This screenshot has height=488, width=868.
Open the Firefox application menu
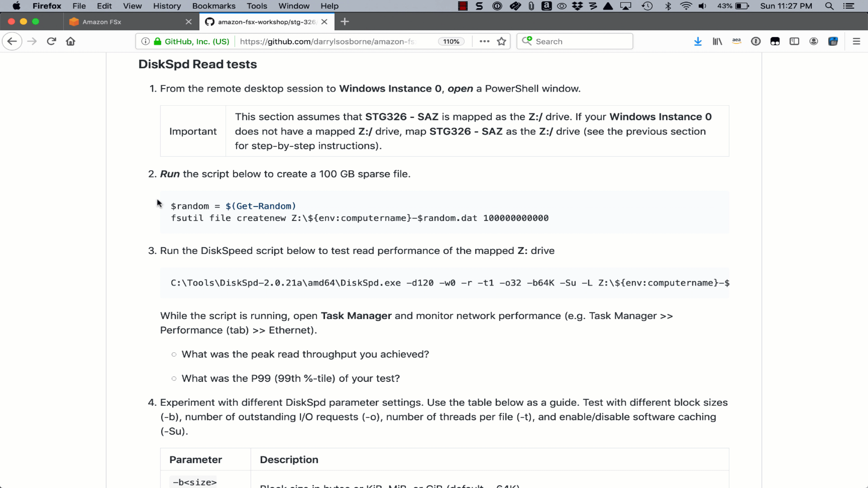(x=47, y=6)
